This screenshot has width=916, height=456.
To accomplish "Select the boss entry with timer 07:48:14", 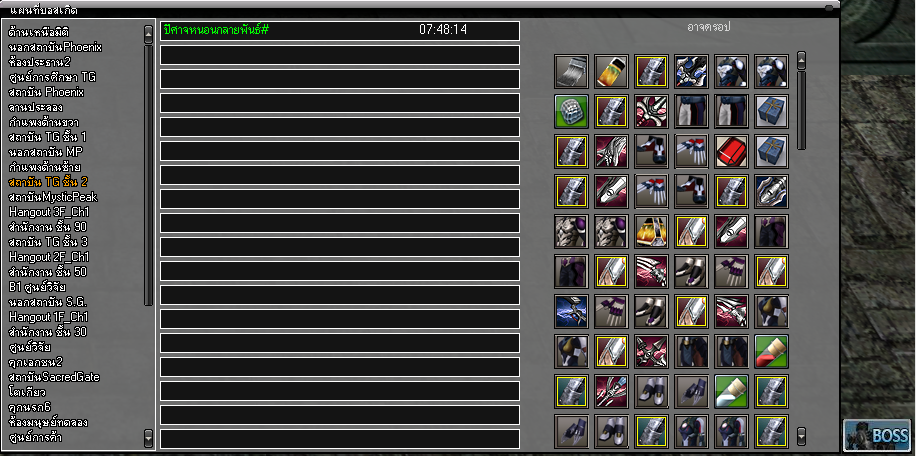I will tap(340, 30).
